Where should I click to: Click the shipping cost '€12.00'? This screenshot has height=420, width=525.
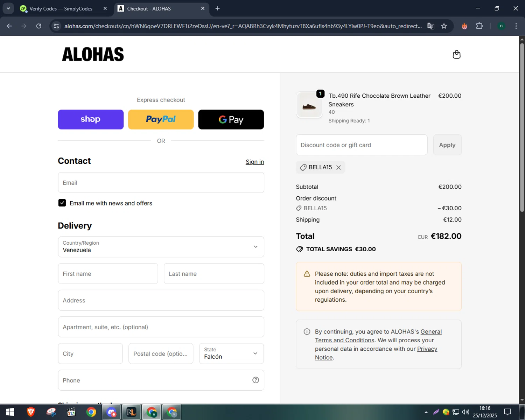click(452, 220)
